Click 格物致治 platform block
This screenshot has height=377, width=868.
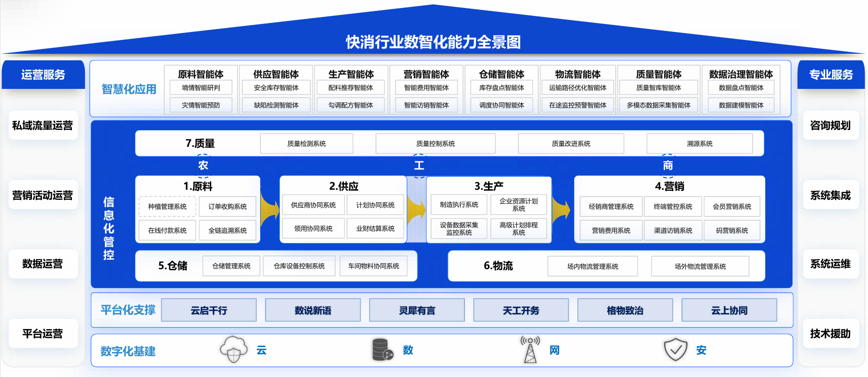click(x=625, y=310)
